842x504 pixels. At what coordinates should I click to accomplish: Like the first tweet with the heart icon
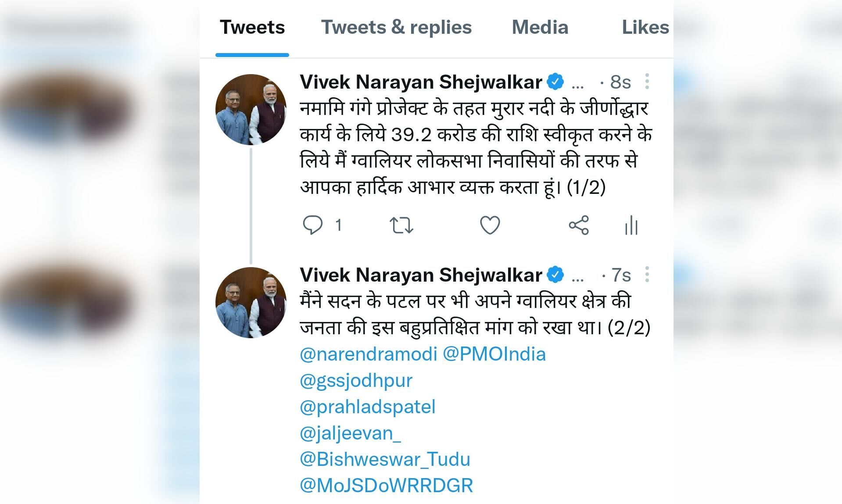tap(490, 225)
